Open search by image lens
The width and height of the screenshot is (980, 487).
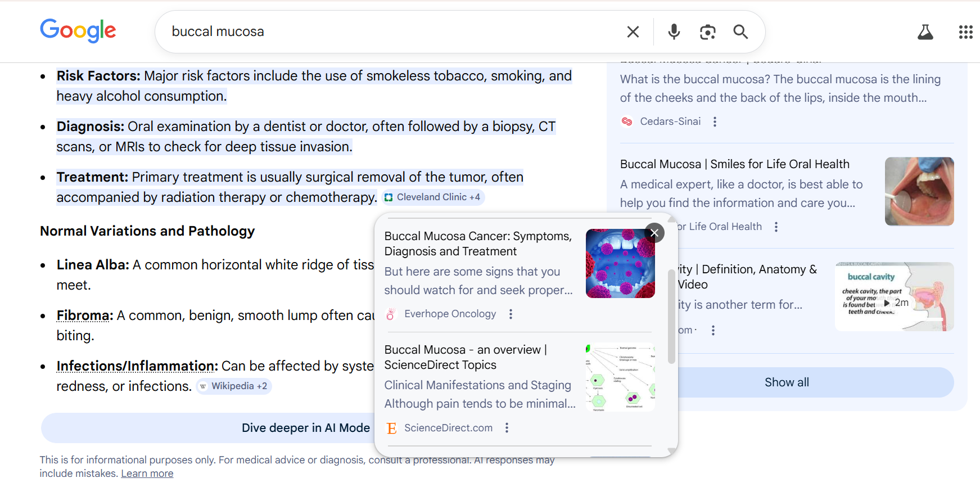point(708,32)
